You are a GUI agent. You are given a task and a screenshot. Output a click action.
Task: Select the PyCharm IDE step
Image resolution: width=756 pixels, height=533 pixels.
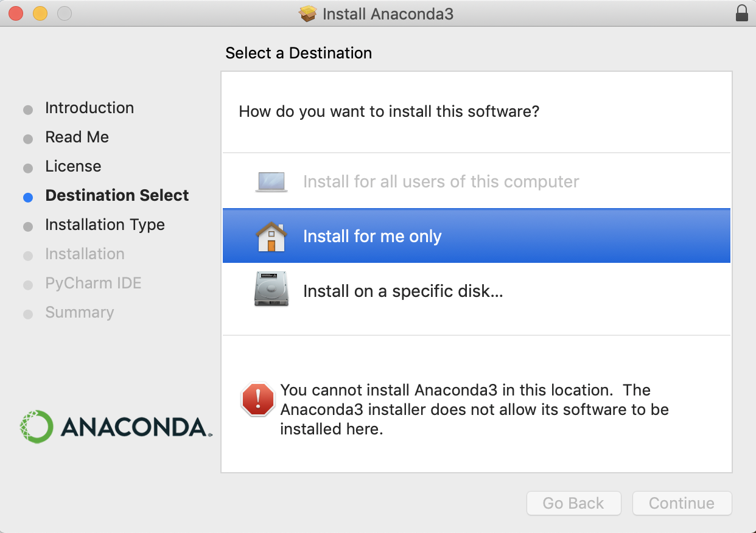tap(93, 283)
